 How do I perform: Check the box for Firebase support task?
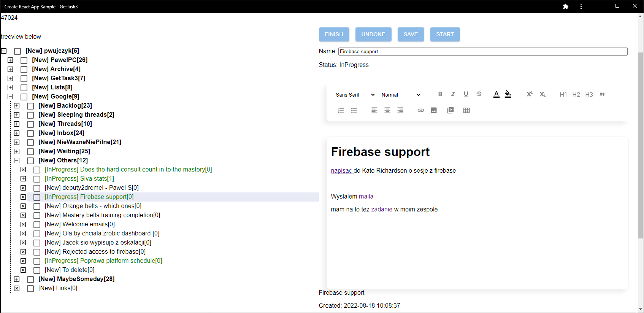click(37, 197)
